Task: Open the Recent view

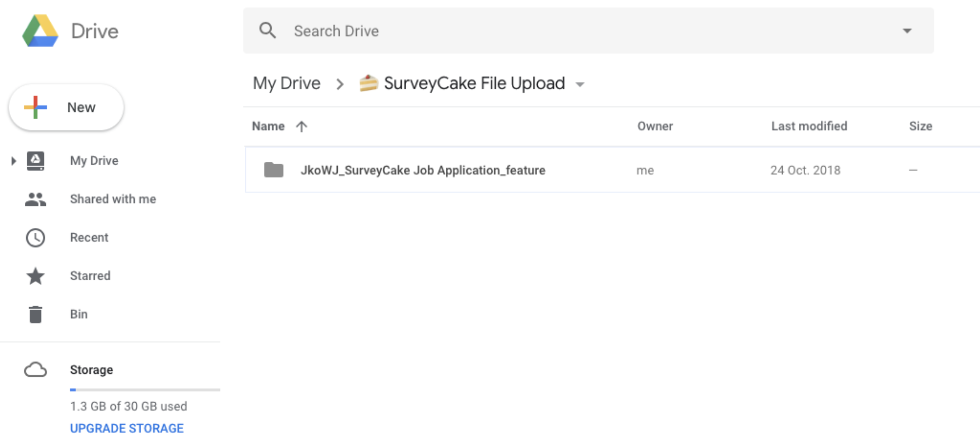Action: click(89, 238)
